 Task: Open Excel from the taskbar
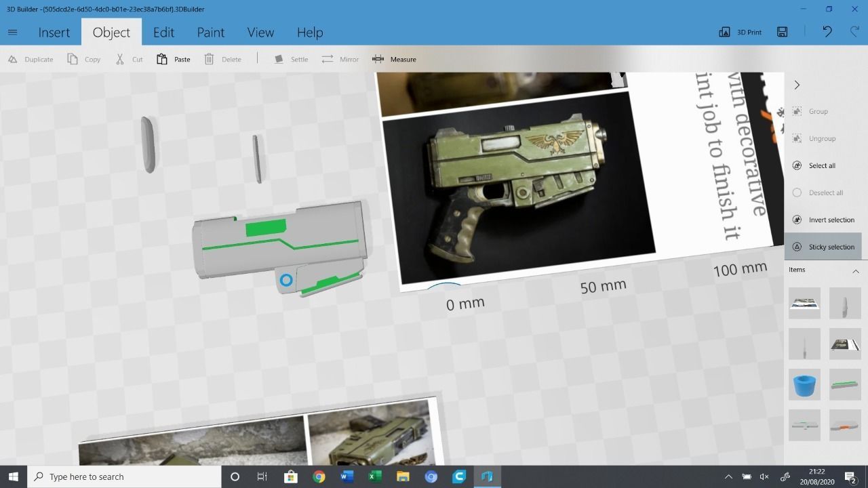(x=374, y=476)
